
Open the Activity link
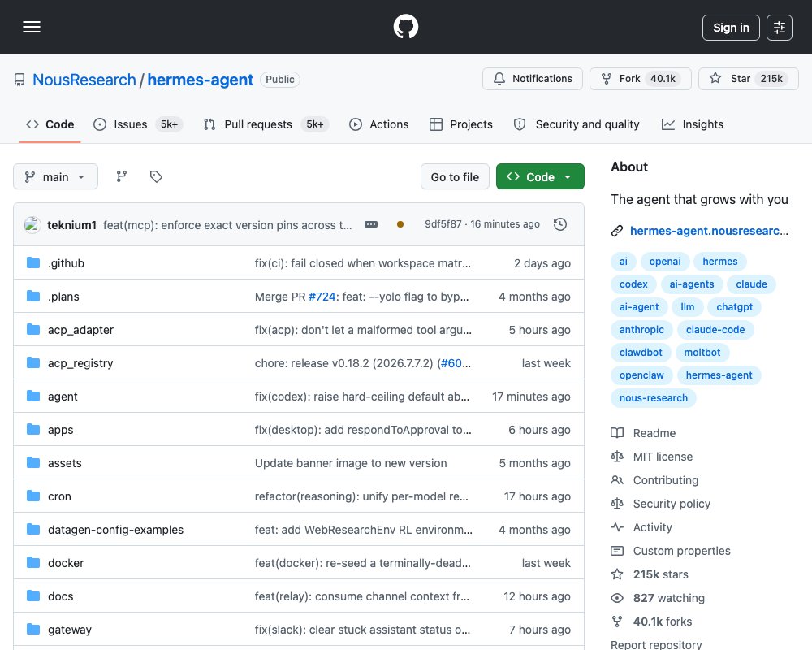pos(641,527)
